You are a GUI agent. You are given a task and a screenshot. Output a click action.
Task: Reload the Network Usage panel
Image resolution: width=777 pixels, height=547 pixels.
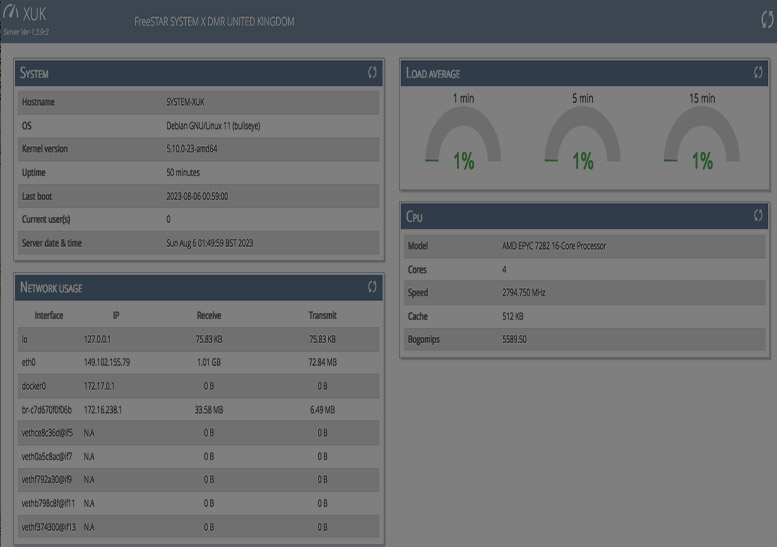click(372, 287)
